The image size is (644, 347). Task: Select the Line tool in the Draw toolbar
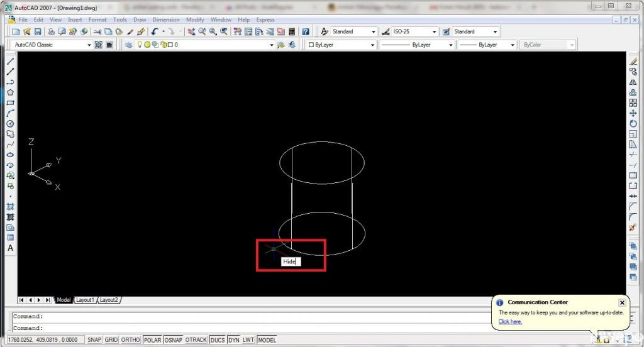coord(10,62)
